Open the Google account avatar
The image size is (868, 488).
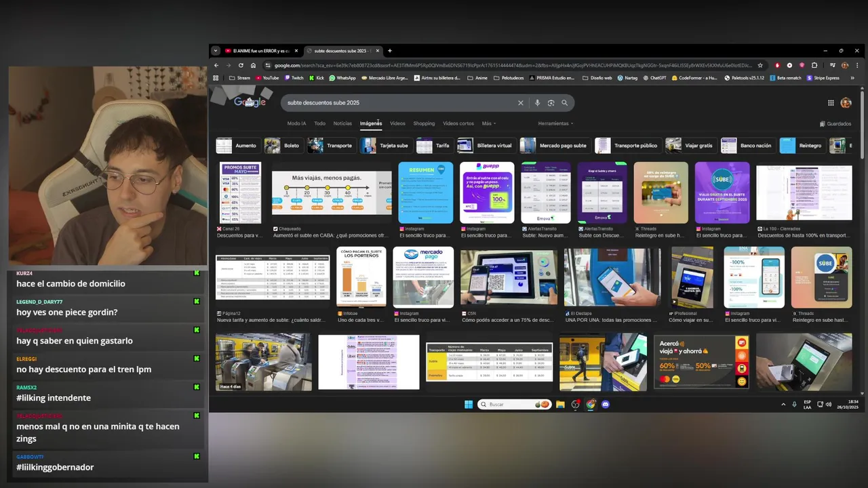[x=846, y=103]
